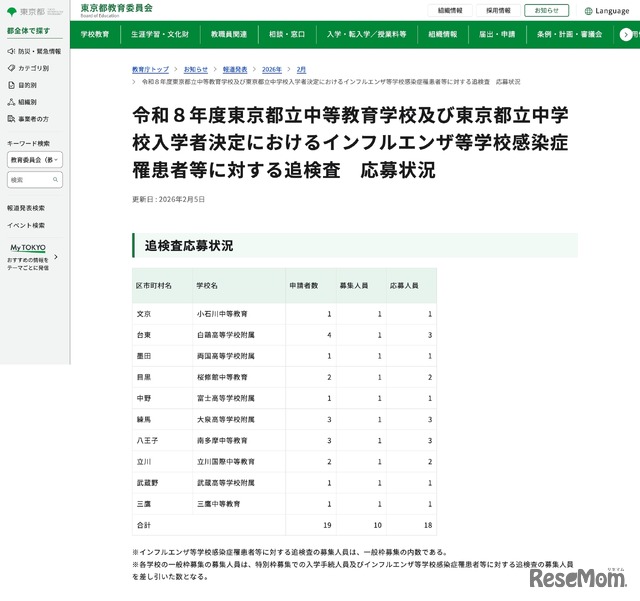Open イベント検索 link

pos(26,225)
